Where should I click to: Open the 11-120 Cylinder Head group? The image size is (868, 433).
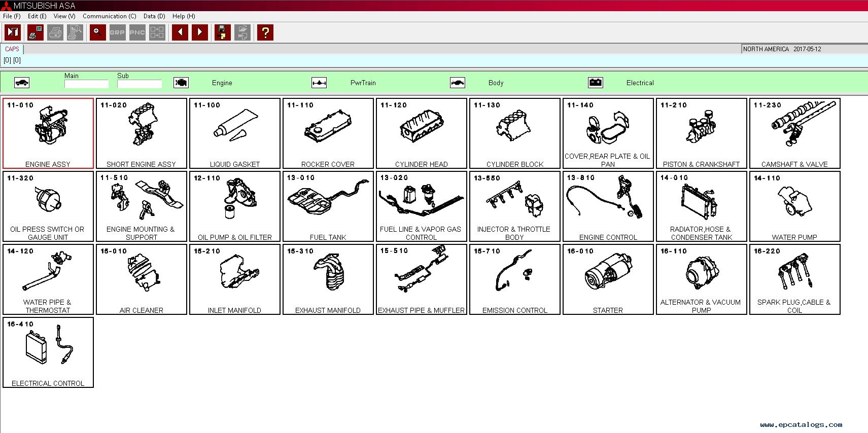point(421,133)
